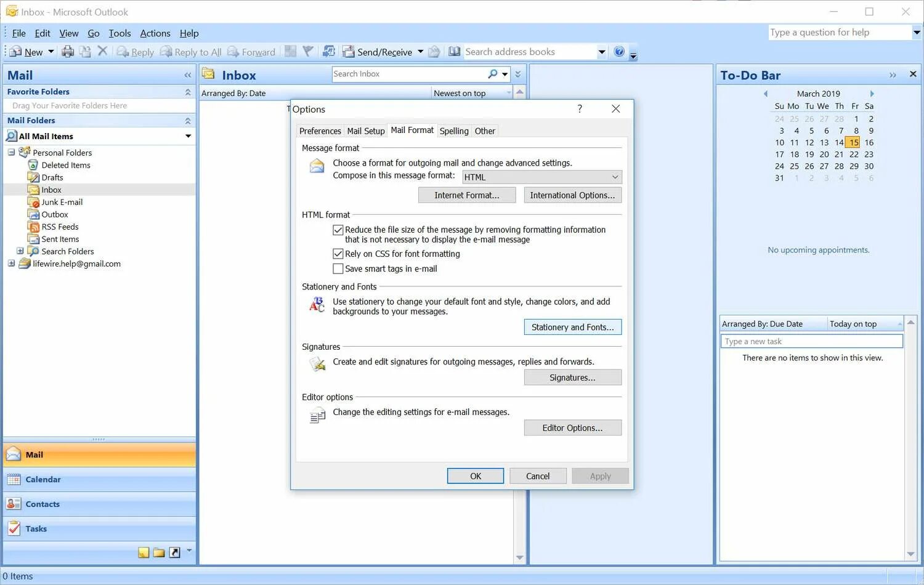Select the Sent Items folder
Viewport: 924px width, 585px height.
[60, 239]
